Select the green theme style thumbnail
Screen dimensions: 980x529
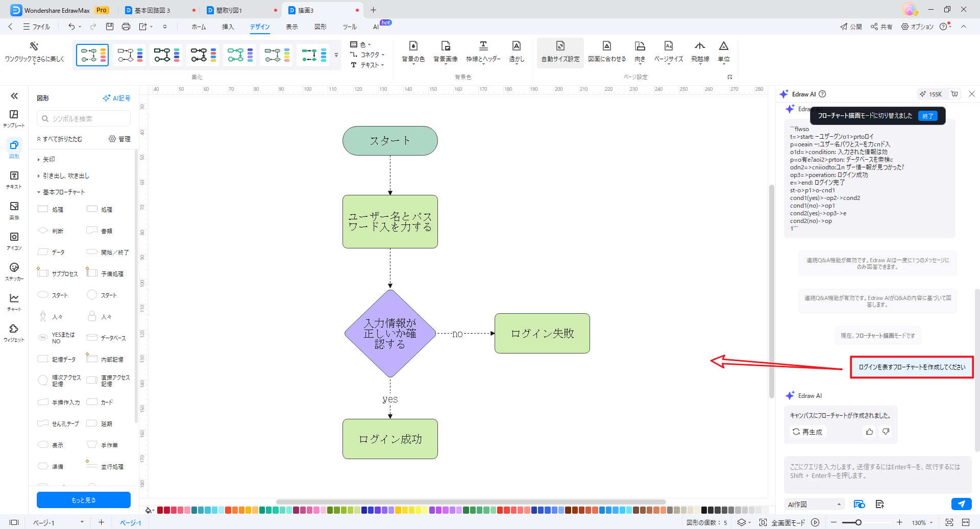[239, 55]
